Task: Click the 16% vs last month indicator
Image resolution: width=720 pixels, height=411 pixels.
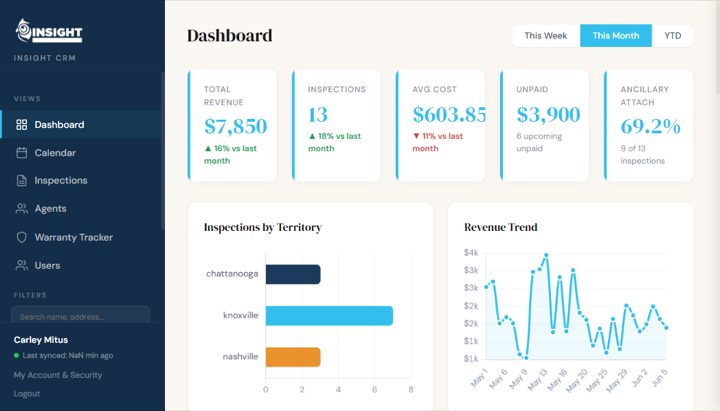Action: point(231,154)
